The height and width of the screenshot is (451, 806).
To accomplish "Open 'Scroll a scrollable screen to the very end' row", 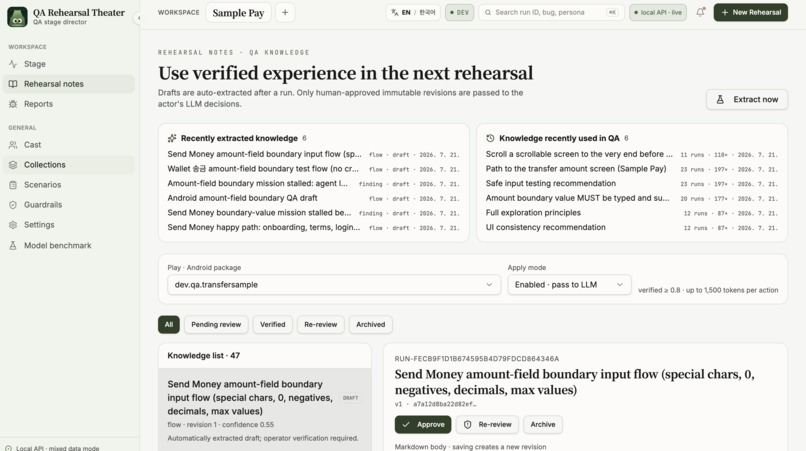I will pyautogui.click(x=632, y=154).
